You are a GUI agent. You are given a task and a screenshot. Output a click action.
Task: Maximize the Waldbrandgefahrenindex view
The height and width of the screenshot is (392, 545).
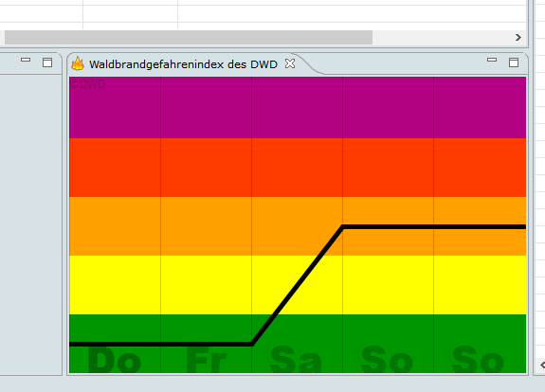point(514,62)
